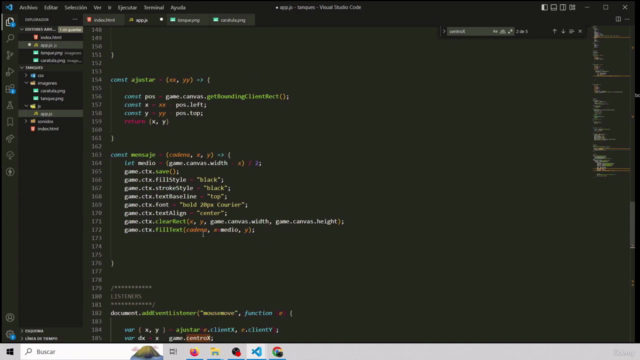Open the Accounts menu in activity bar
Viewport: 640px width, 360px height.
tap(10, 318)
